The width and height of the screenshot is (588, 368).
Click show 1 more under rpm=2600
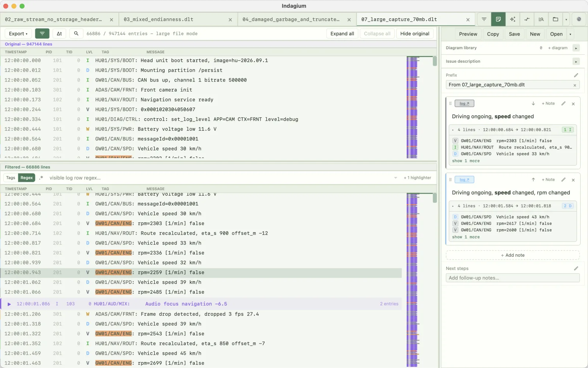point(466,237)
